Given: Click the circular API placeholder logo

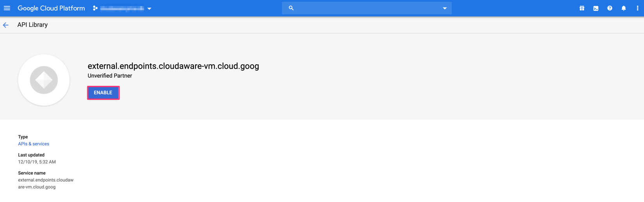Looking at the screenshot, I should pos(44,80).
